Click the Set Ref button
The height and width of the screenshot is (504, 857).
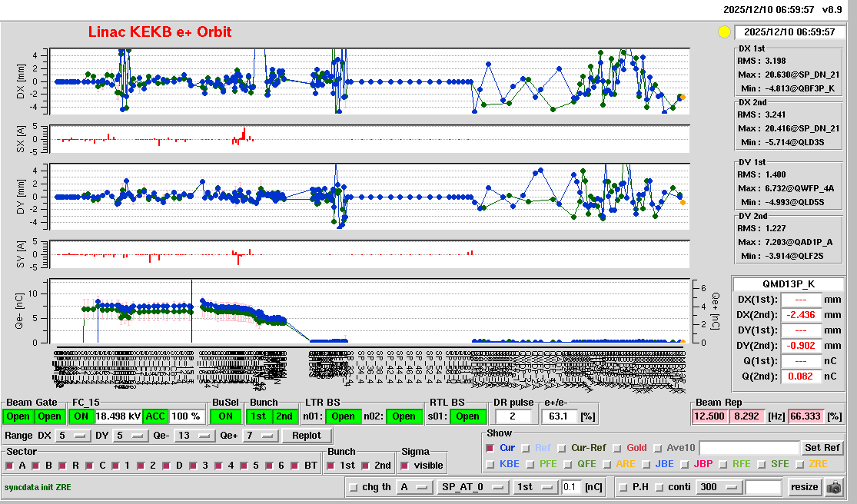pos(822,448)
